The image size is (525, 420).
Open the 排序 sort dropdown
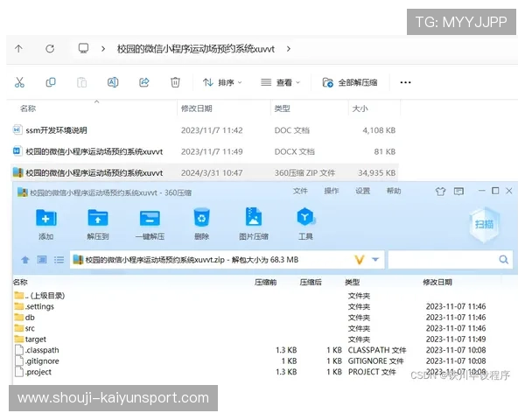[222, 82]
